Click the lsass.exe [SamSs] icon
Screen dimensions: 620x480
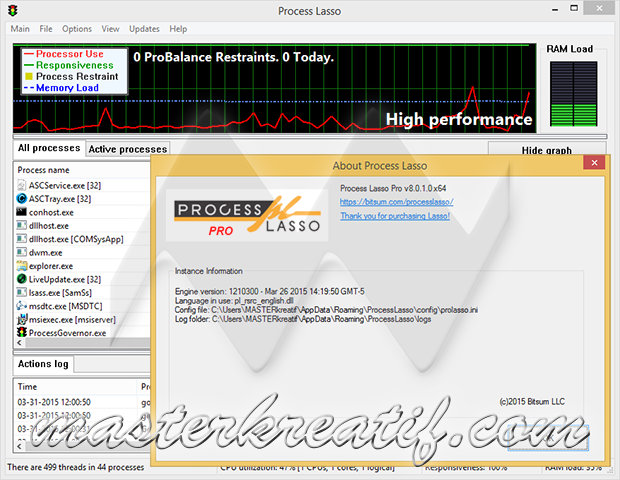point(21,293)
